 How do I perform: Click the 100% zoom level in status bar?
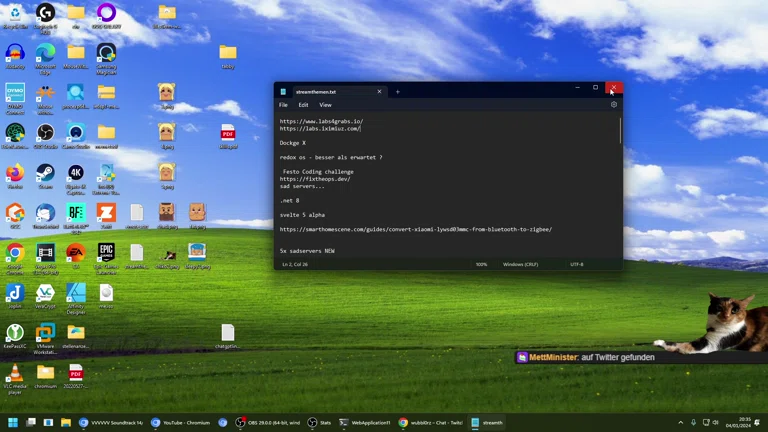pos(481,264)
